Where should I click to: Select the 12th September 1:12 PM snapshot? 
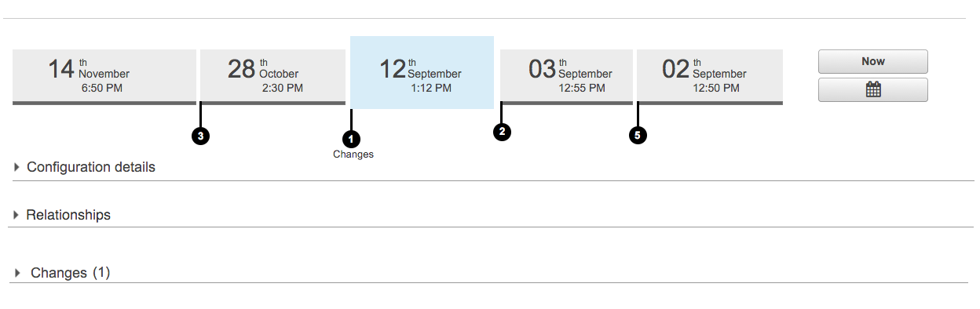(422, 72)
